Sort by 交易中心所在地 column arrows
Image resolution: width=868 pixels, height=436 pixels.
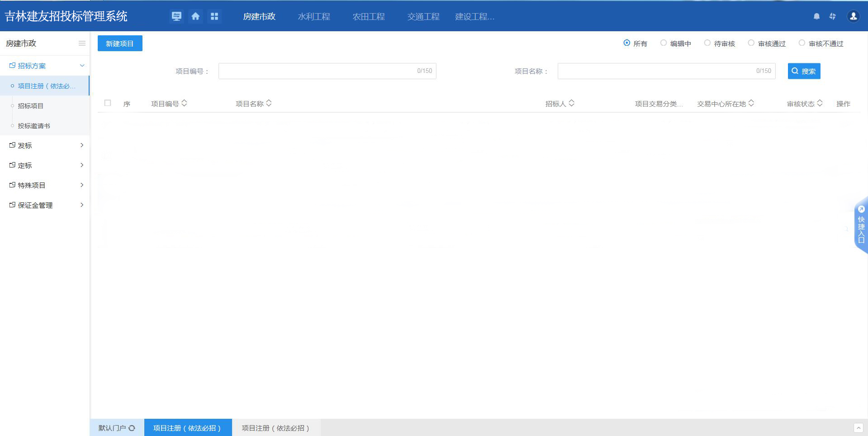coord(751,103)
